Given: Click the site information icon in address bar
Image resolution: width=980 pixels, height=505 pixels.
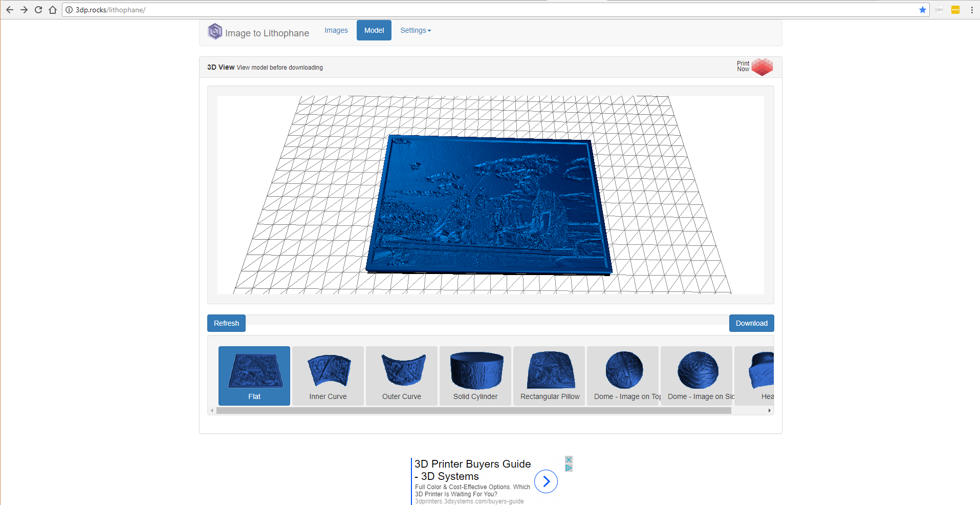Looking at the screenshot, I should (x=69, y=10).
